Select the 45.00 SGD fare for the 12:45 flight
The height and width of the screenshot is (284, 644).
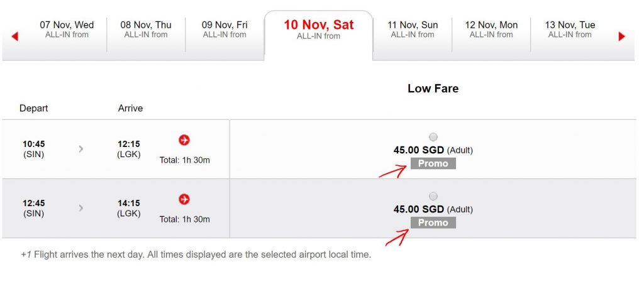(x=433, y=196)
